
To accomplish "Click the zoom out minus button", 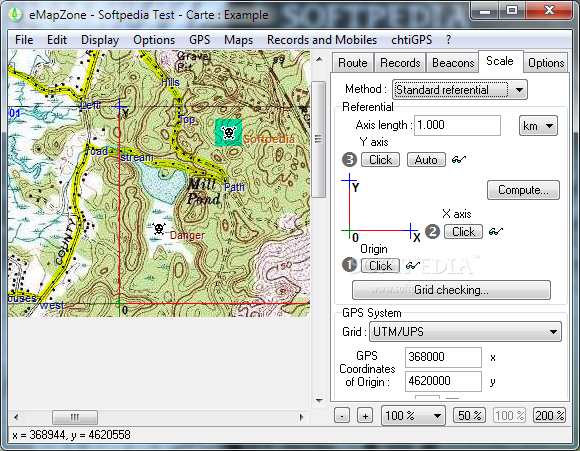I will coord(342,415).
